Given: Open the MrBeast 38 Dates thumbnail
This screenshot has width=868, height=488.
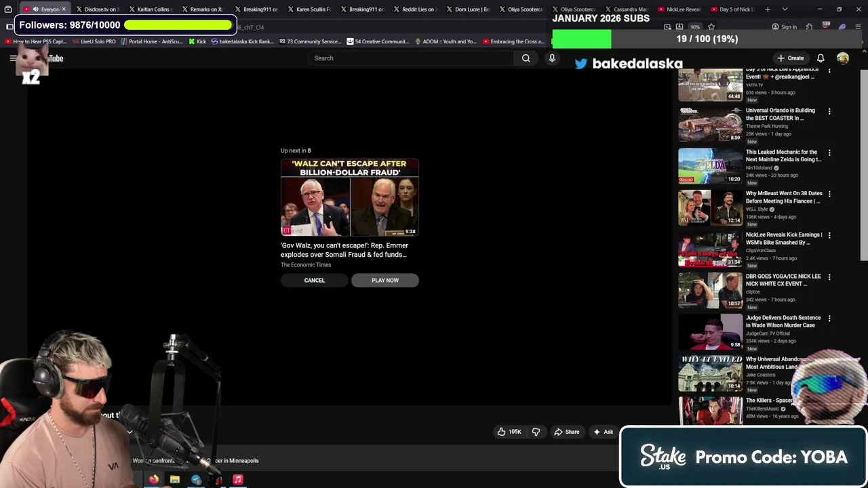Looking at the screenshot, I should 711,207.
